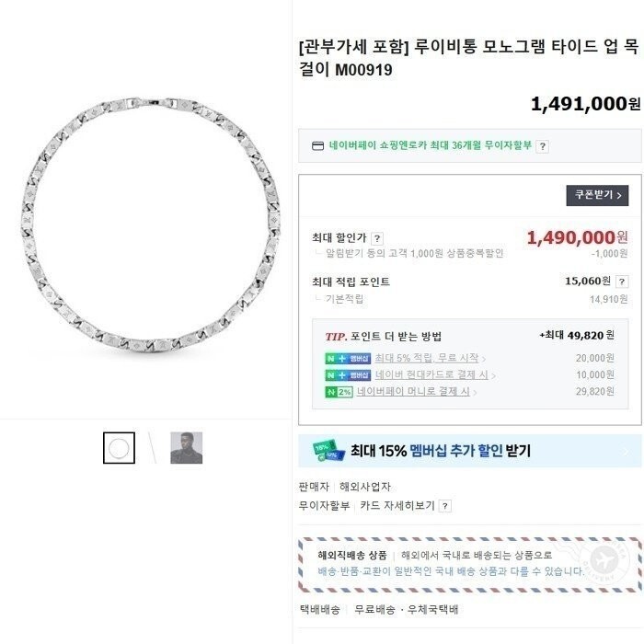Click the credit card icon in installment banner

[x=318, y=145]
